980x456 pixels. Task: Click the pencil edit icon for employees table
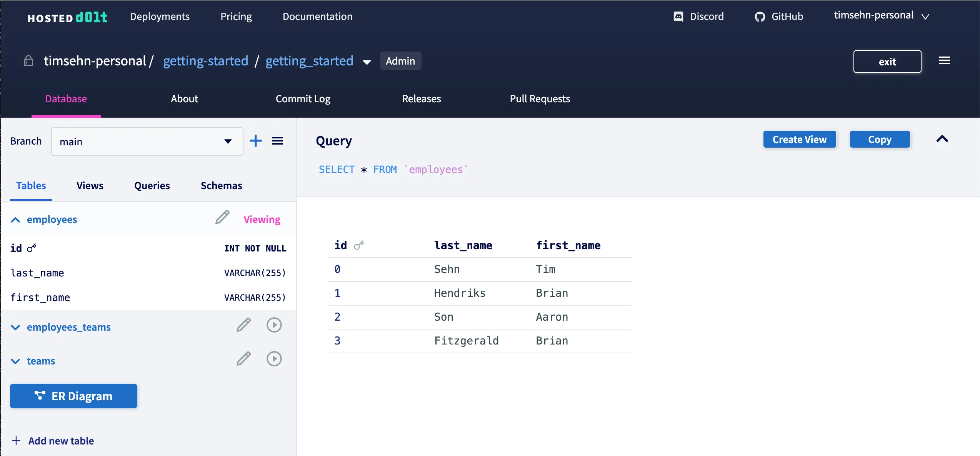[x=222, y=218]
